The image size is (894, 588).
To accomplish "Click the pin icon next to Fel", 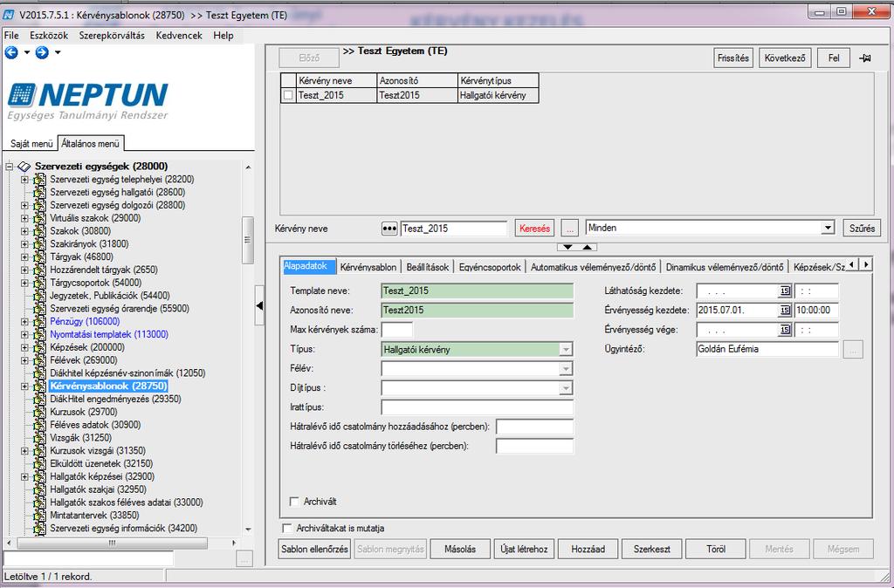I will pyautogui.click(x=865, y=58).
